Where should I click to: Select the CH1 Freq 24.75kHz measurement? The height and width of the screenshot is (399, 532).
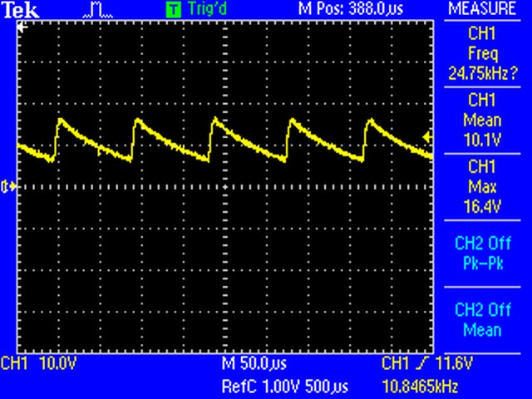pyautogui.click(x=483, y=52)
